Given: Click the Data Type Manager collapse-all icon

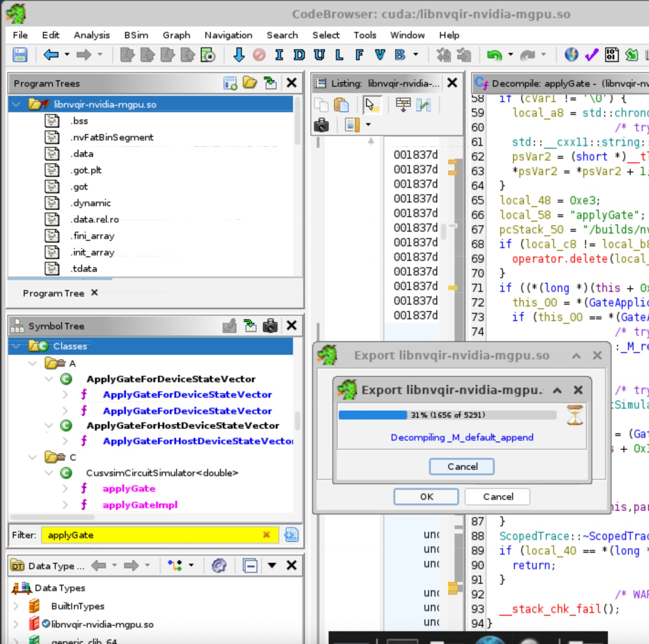Looking at the screenshot, I should pos(250,566).
